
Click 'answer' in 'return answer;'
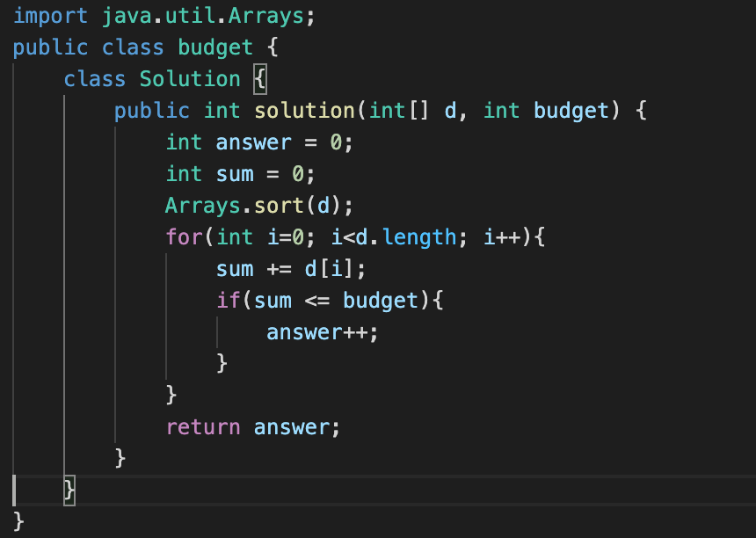[x=292, y=427]
